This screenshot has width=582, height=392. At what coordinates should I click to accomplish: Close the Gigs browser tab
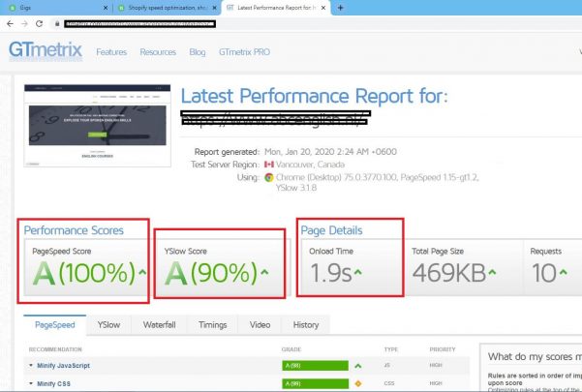[106, 8]
